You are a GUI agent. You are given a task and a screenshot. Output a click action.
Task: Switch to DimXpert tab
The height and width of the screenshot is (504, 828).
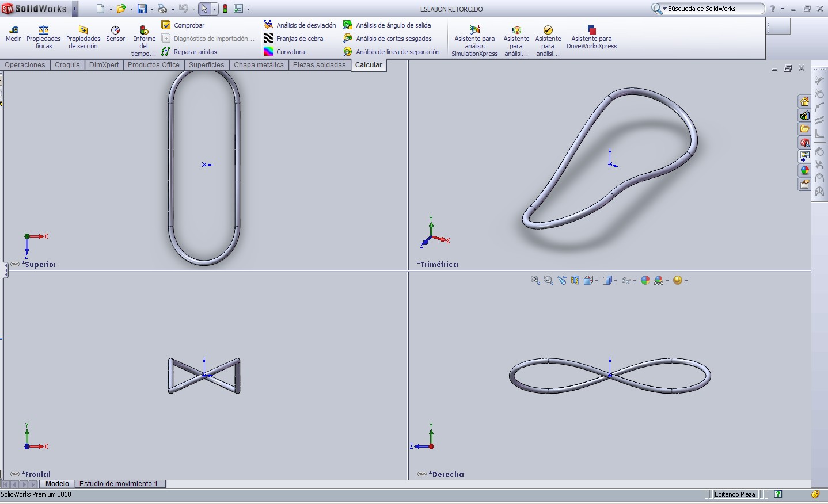tap(104, 65)
